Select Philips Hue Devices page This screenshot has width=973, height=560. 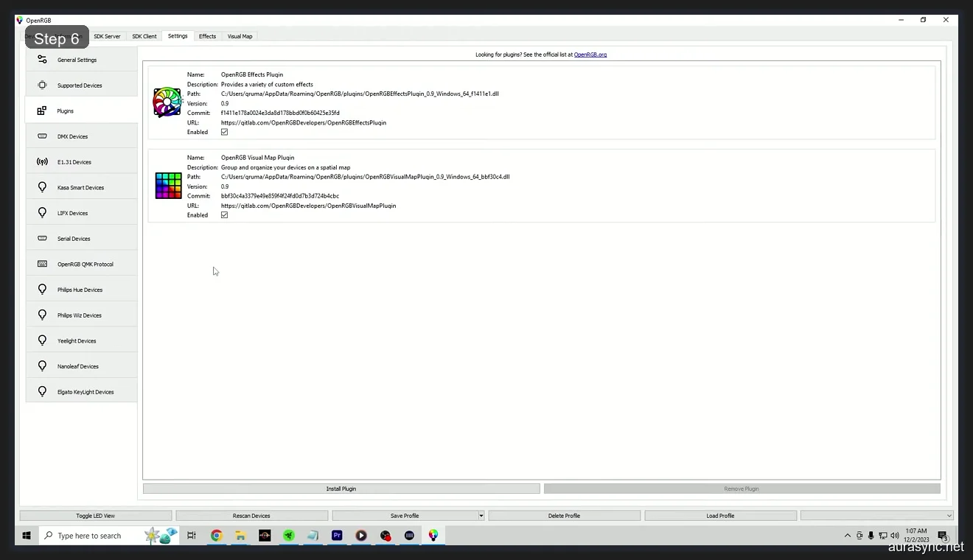79,289
